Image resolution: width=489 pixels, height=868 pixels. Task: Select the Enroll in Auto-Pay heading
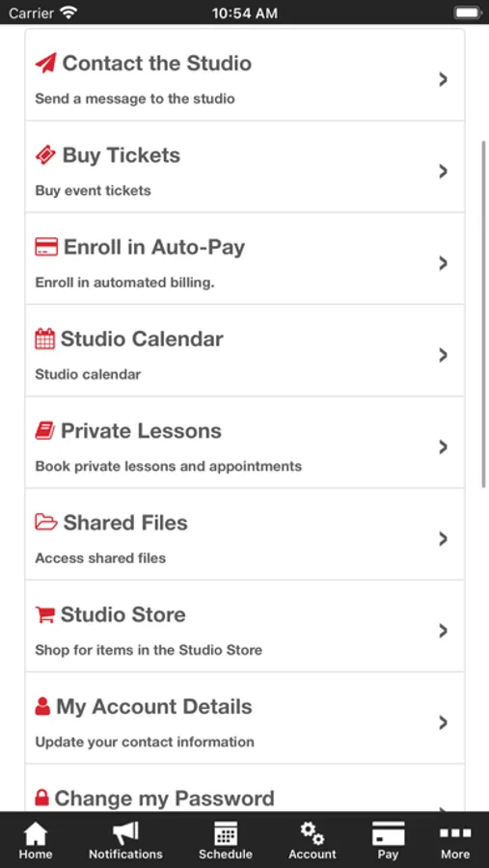(x=154, y=247)
